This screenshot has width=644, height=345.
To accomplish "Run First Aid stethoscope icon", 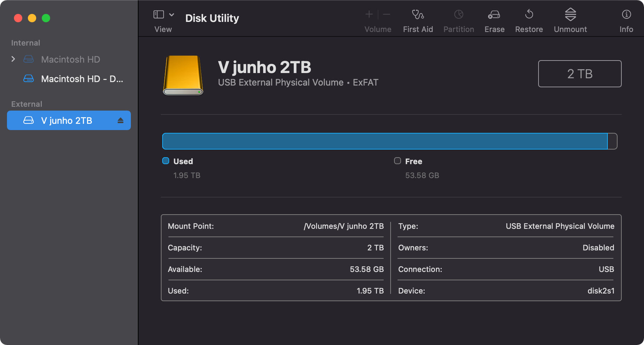I will point(418,14).
